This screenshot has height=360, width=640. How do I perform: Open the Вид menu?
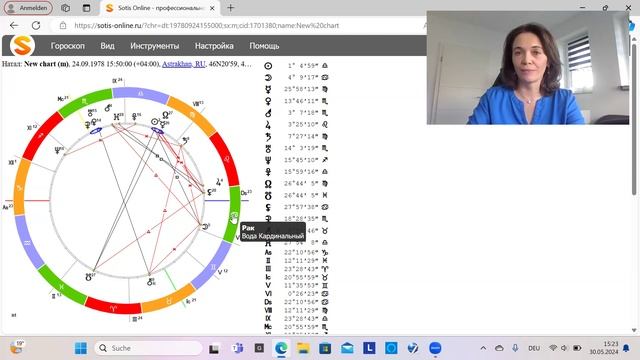107,46
